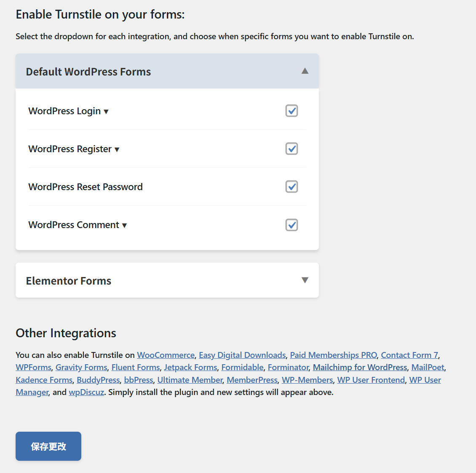This screenshot has width=476, height=473.
Task: Open the Mailchimp for WordPress link
Action: [x=360, y=367]
